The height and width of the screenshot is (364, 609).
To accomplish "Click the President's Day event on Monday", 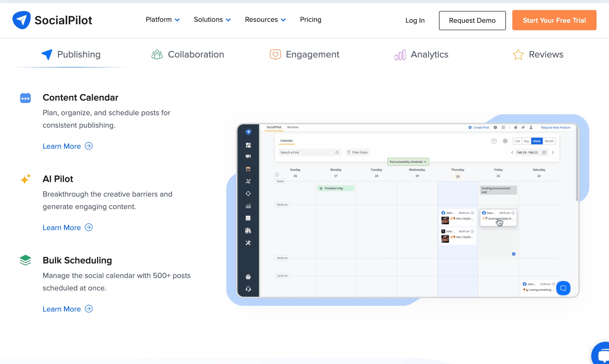I will click(x=336, y=188).
